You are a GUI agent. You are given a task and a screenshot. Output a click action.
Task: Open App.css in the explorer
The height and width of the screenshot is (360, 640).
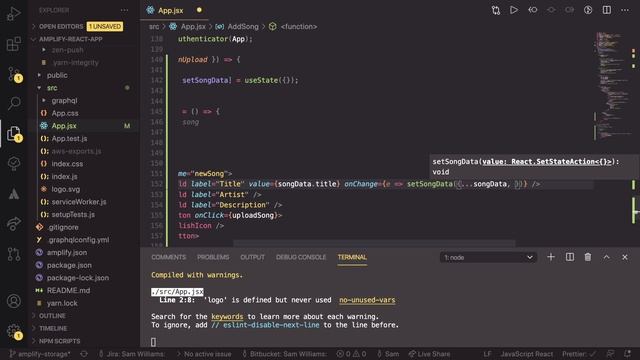pos(65,113)
